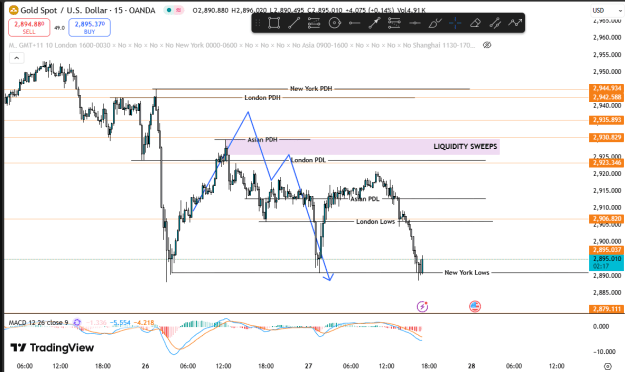Select the Asian PDH line label
Image resolution: width=625 pixels, height=372 pixels.
pos(262,140)
